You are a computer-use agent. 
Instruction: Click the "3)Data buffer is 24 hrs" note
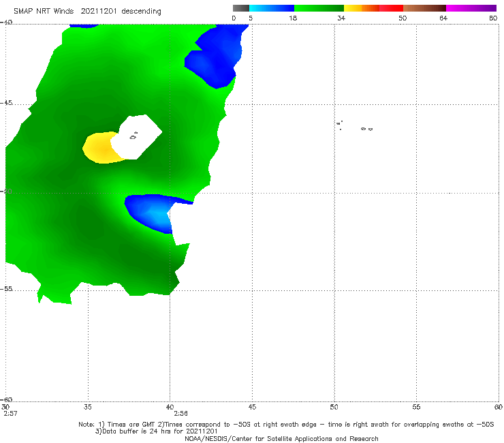(x=156, y=431)
